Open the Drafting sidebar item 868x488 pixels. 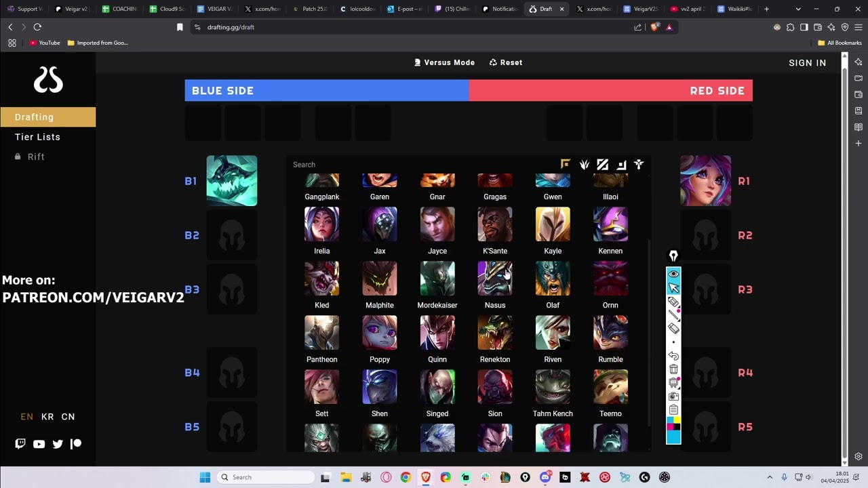pos(47,117)
